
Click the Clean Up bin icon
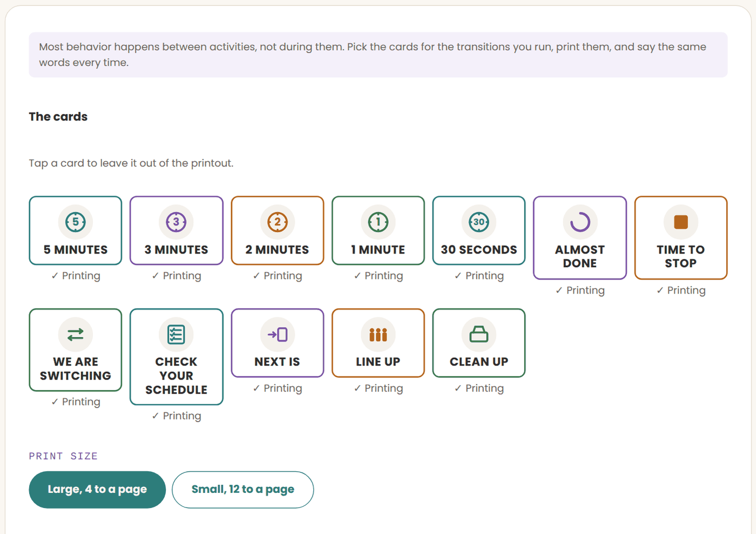pyautogui.click(x=479, y=334)
